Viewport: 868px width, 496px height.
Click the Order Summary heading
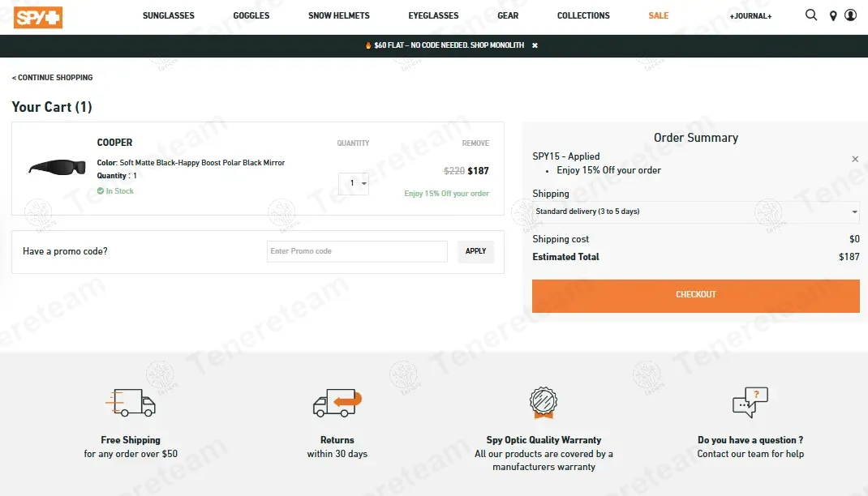696,138
